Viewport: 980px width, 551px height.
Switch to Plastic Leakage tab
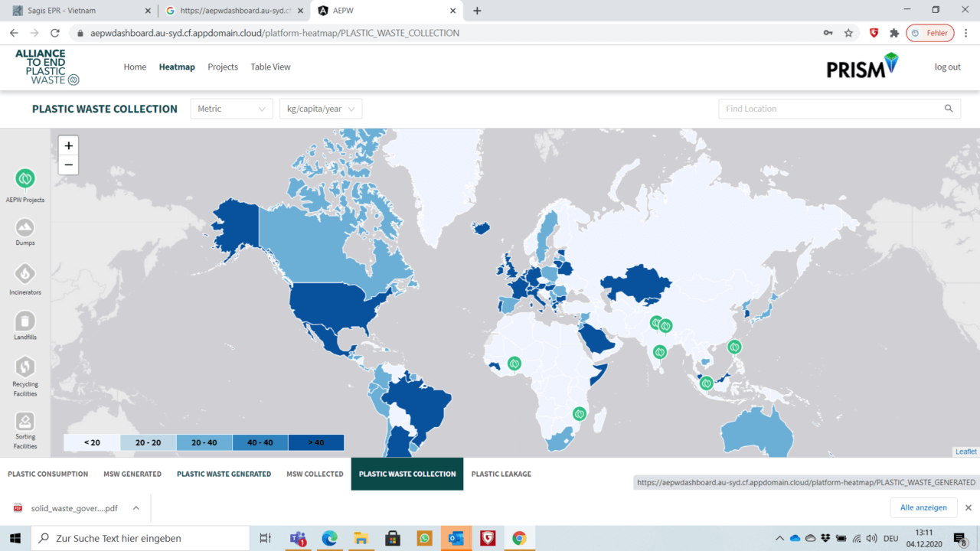coord(501,474)
